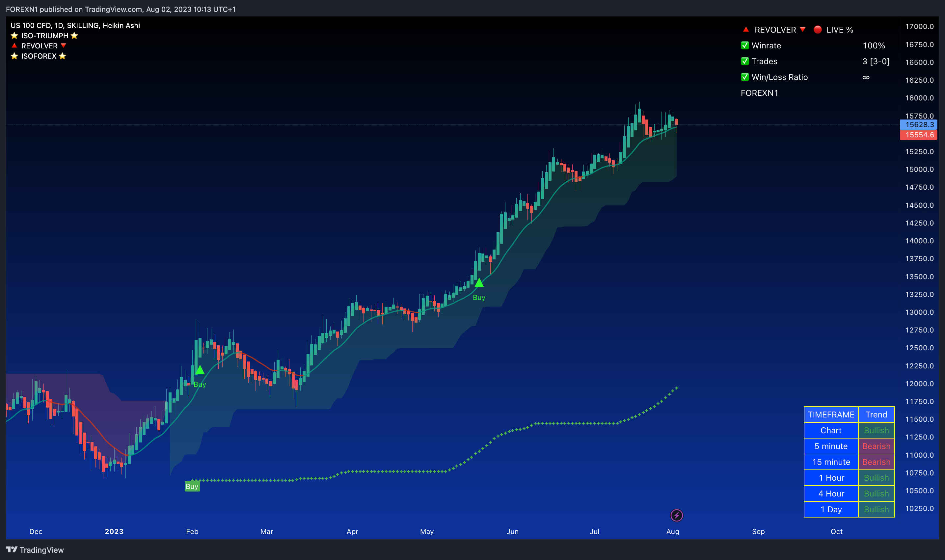Screen dimensions: 945x560
Task: Click the Bearish cell for 5 minute
Action: coord(876,446)
